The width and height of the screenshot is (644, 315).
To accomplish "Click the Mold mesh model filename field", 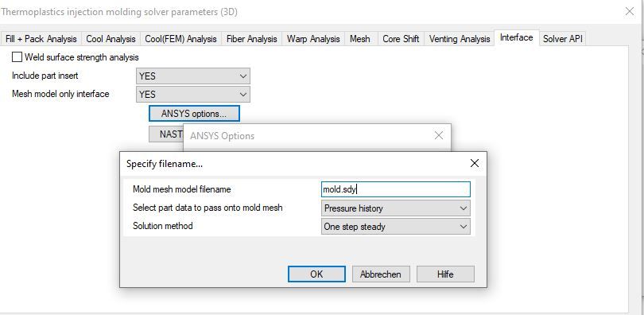I will (395, 189).
